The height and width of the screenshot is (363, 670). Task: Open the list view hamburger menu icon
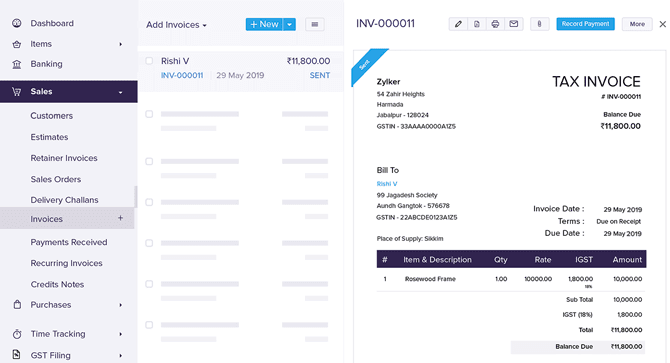point(315,24)
